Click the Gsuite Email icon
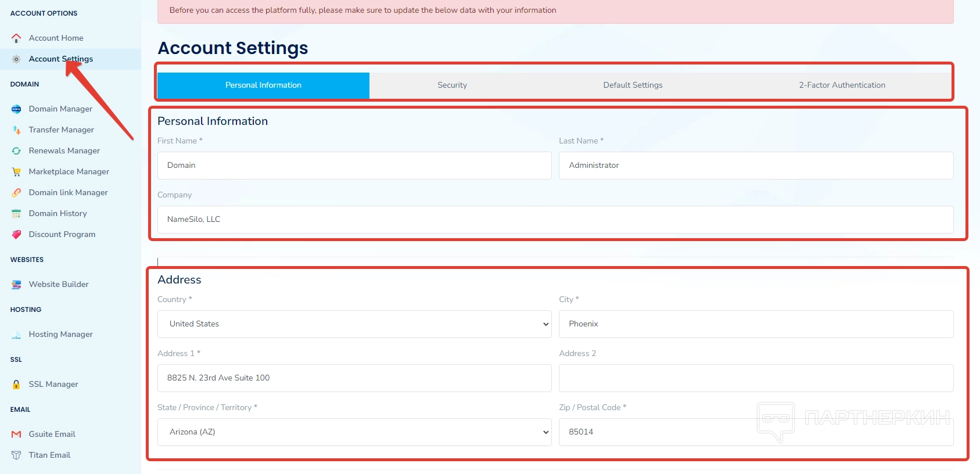 (x=16, y=435)
